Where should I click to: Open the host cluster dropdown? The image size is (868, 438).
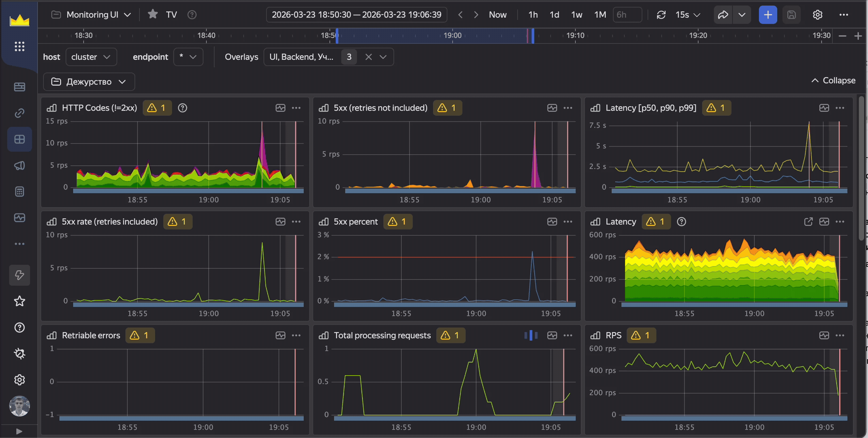coord(91,57)
